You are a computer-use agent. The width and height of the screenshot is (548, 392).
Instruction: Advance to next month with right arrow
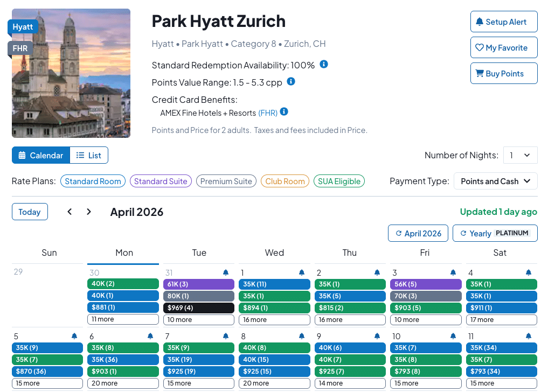click(89, 212)
